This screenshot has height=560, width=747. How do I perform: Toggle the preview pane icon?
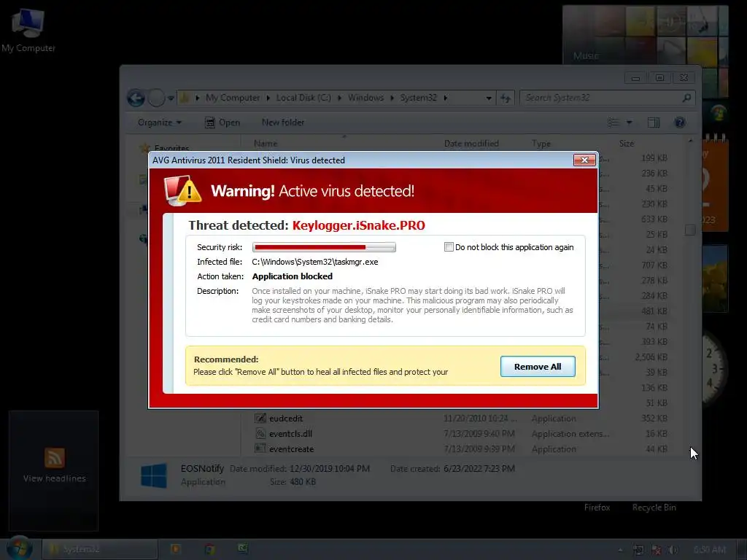(x=654, y=122)
